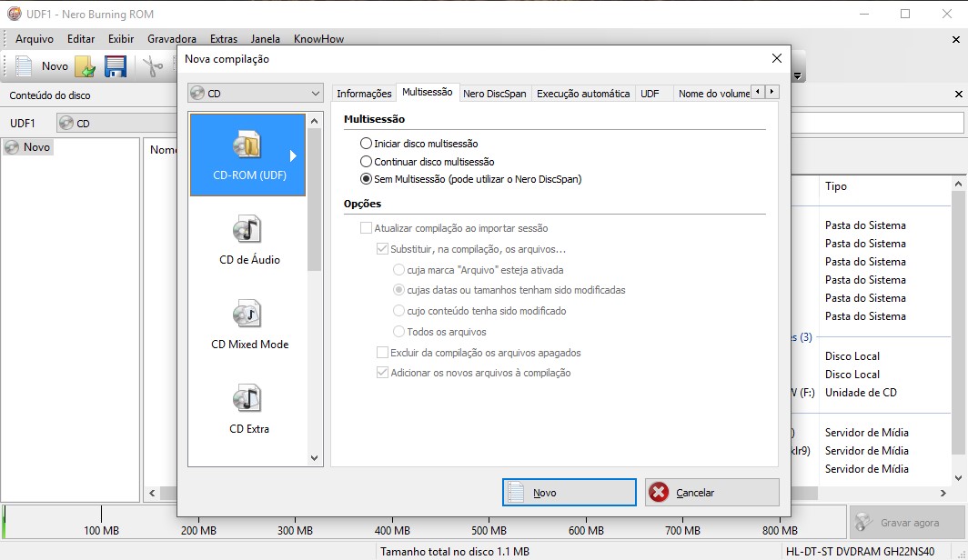Open the Extras menu

[x=224, y=39]
